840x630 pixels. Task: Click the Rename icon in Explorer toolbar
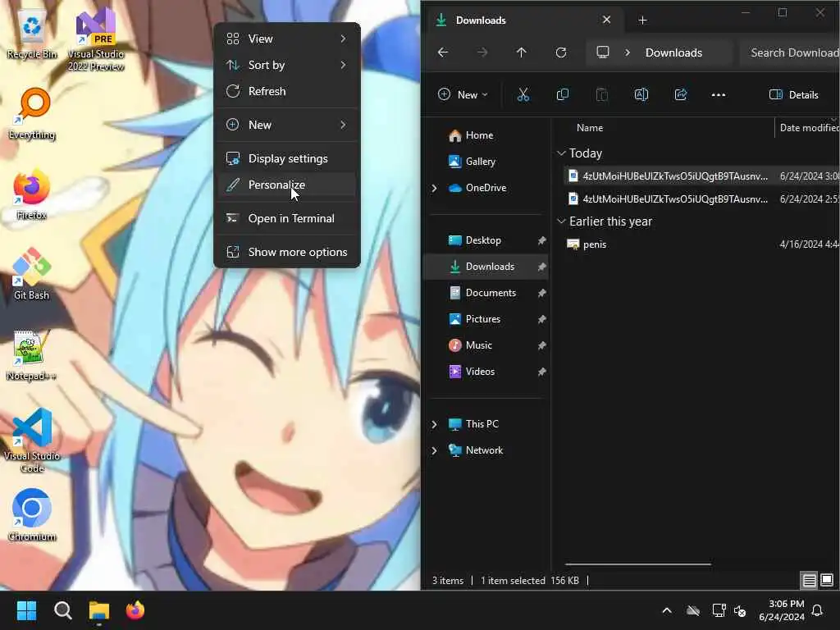641,95
